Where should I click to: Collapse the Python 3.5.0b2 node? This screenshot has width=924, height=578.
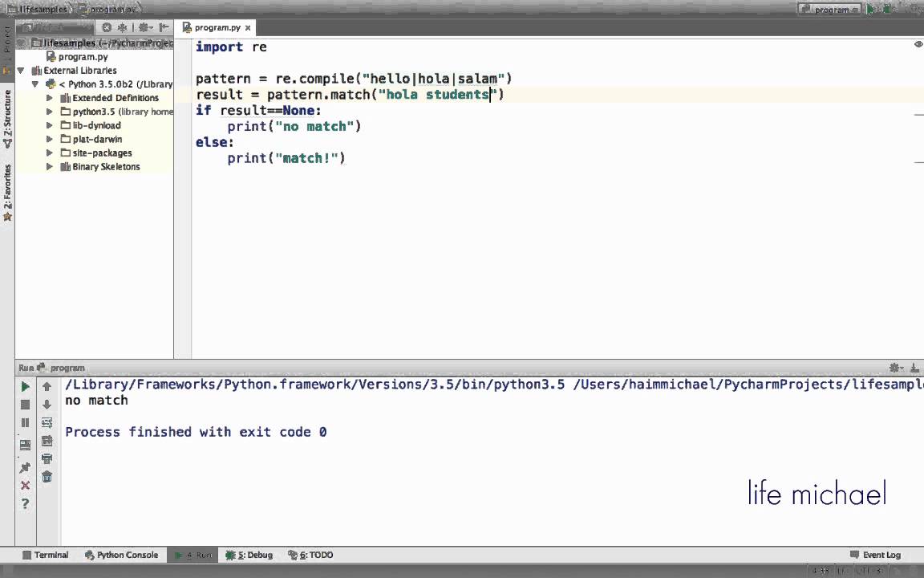pyautogui.click(x=34, y=83)
